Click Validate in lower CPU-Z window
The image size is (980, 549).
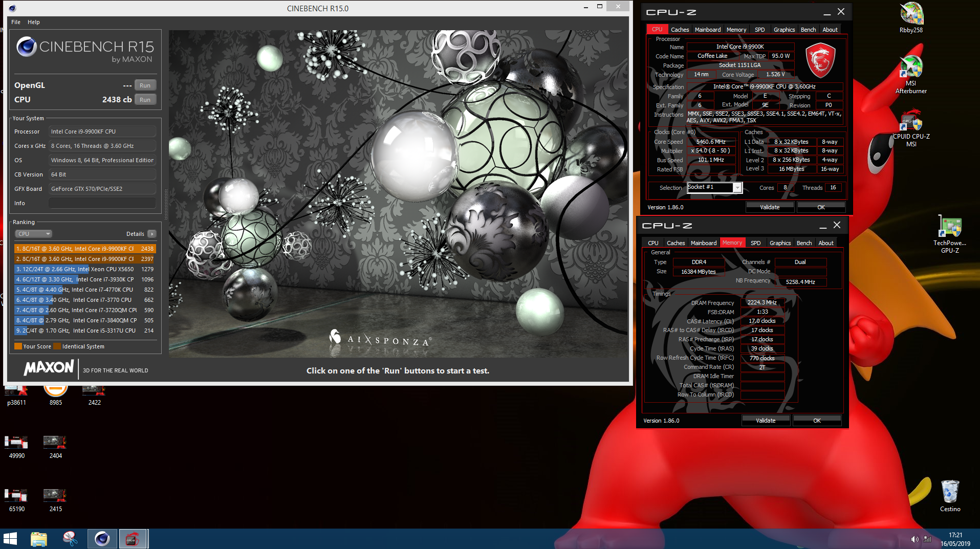pos(766,421)
